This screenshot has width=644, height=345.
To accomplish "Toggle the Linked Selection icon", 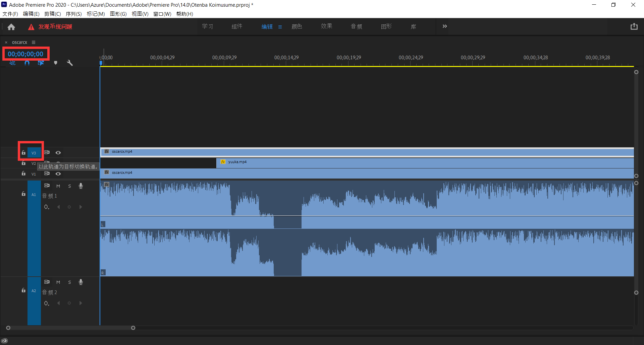I will (41, 63).
